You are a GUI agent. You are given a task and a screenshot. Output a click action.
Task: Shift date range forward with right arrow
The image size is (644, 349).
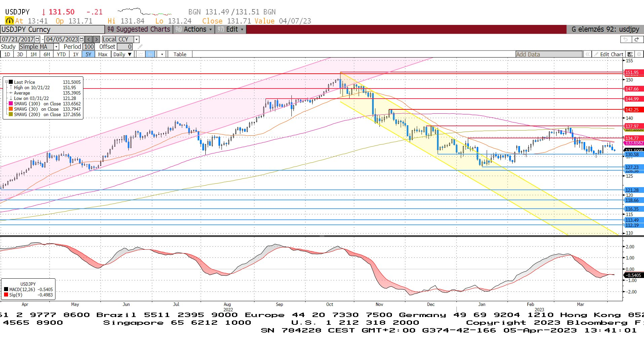point(96,39)
